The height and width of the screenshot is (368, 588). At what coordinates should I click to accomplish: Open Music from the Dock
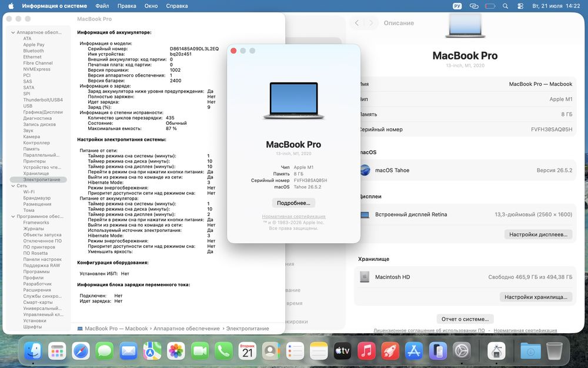[x=366, y=352]
